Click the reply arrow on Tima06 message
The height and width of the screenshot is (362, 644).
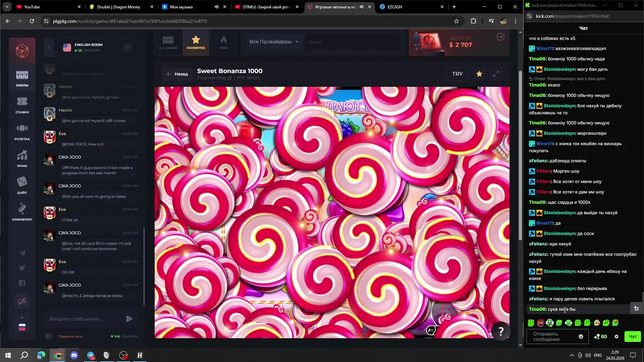(636, 308)
